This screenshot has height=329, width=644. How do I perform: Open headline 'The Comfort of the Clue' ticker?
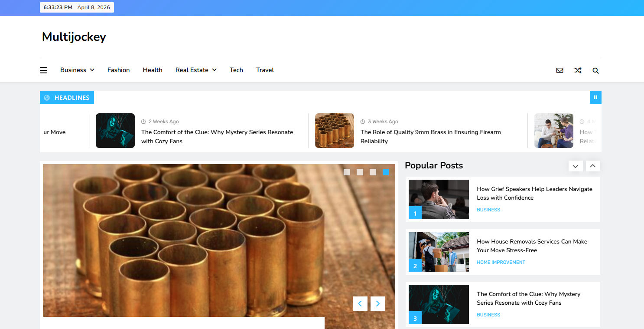217,137
